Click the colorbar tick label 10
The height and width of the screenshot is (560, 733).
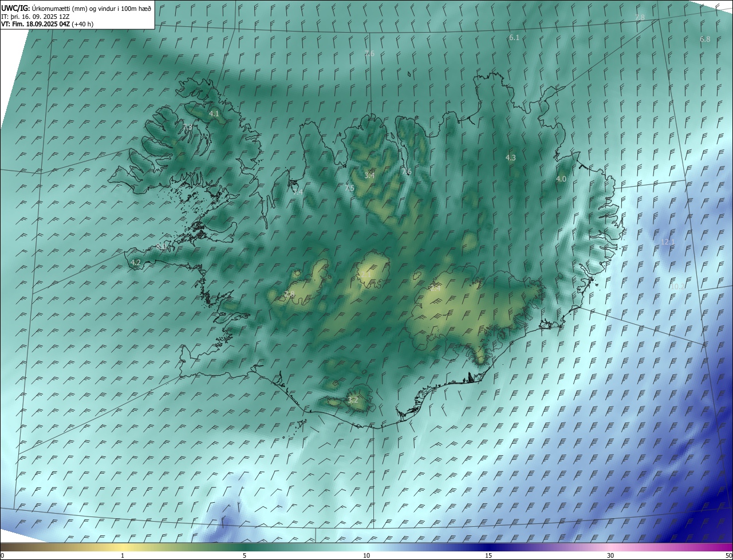pos(366,556)
